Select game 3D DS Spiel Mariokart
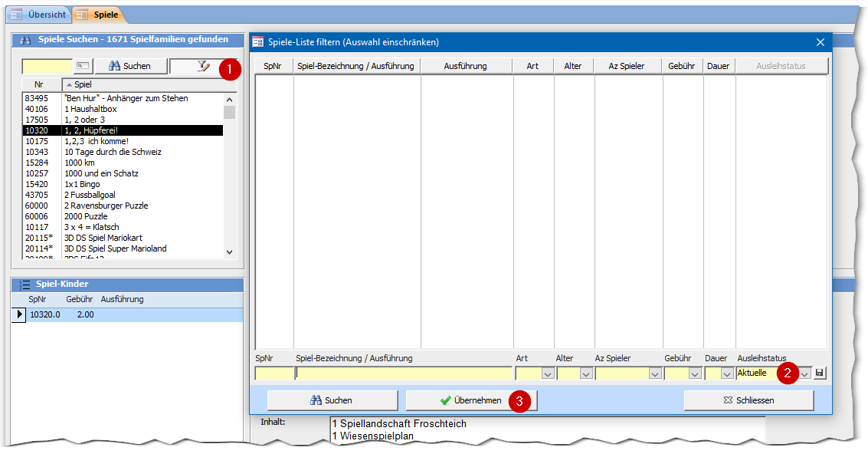868x454 pixels. (x=103, y=238)
